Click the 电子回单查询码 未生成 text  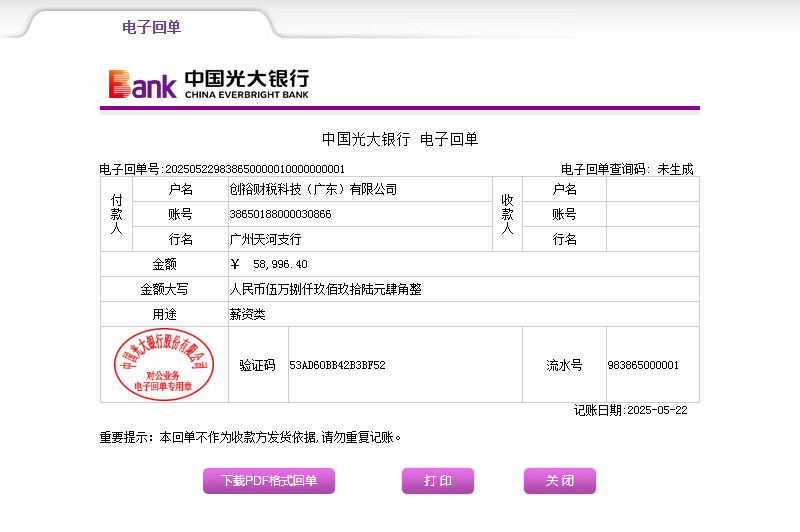pos(627,169)
